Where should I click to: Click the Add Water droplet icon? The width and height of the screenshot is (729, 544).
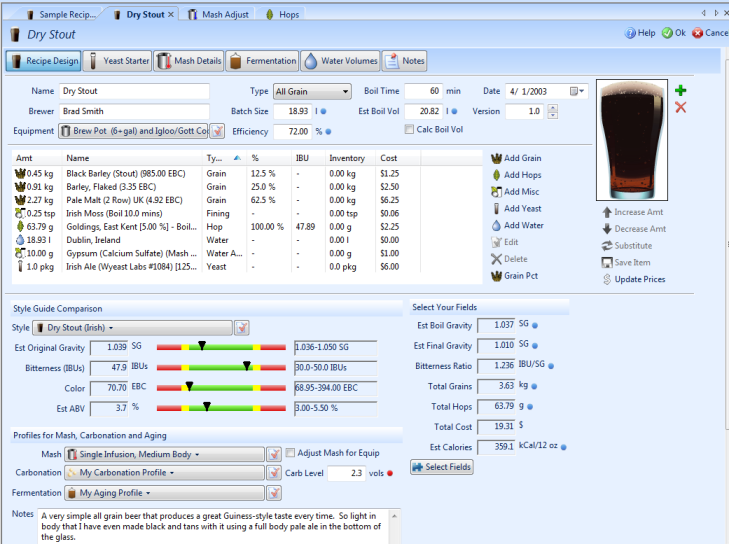(x=495, y=226)
